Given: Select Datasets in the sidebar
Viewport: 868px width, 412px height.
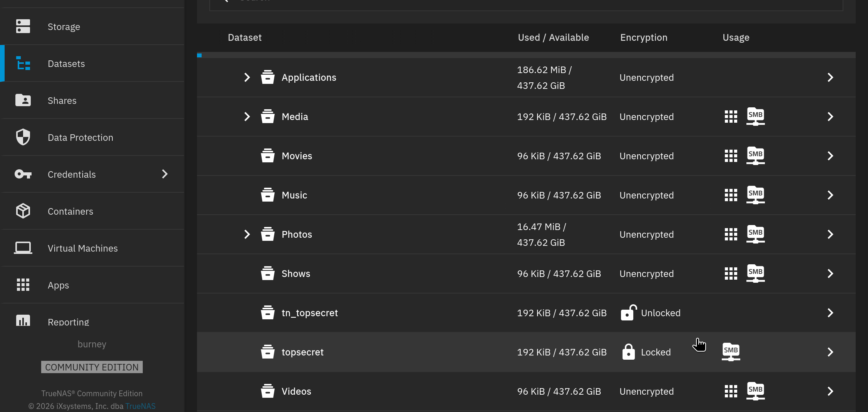Looking at the screenshot, I should click(92, 63).
